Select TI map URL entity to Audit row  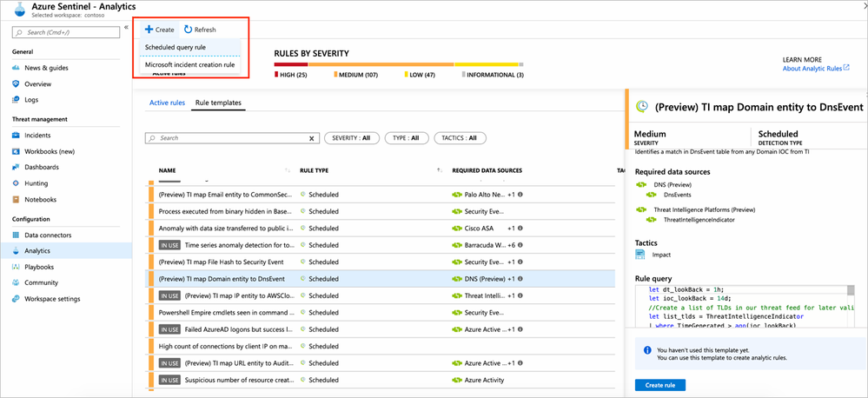tap(380, 363)
